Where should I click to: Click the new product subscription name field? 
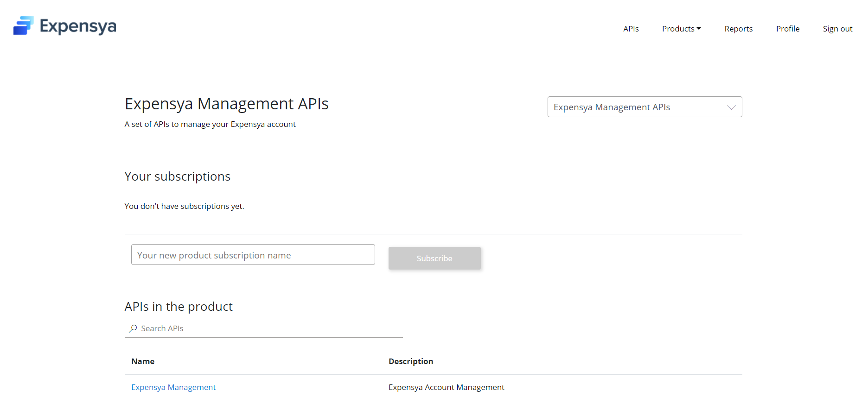[x=253, y=255]
